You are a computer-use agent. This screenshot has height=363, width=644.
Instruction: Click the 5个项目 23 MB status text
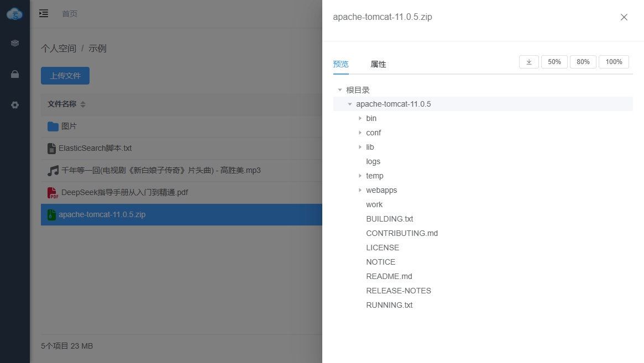tap(67, 346)
